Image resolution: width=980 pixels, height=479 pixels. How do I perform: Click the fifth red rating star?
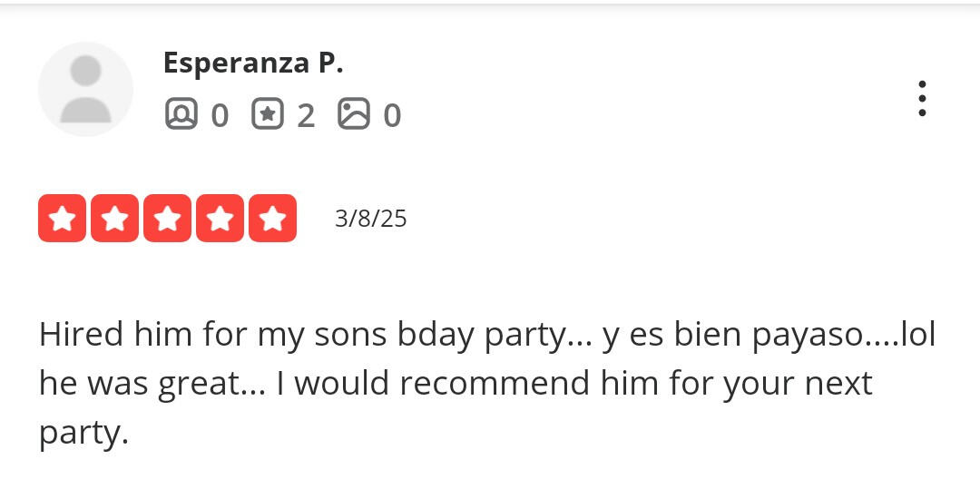coord(272,219)
